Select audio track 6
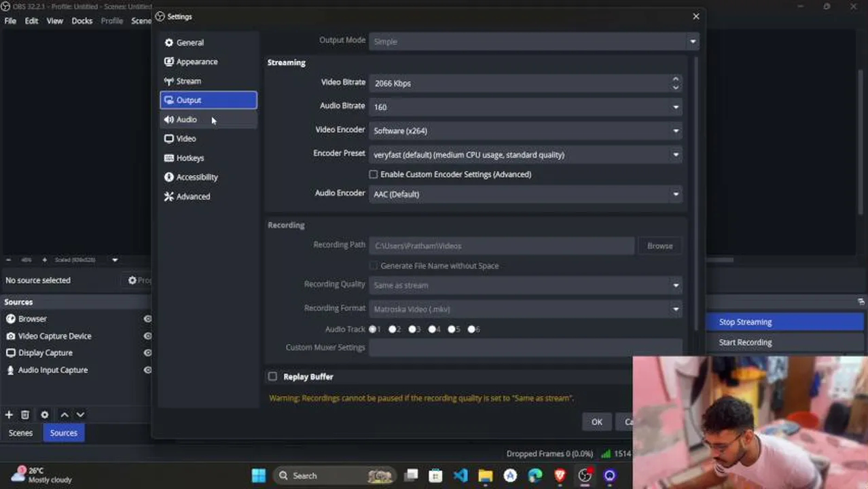 (x=471, y=329)
